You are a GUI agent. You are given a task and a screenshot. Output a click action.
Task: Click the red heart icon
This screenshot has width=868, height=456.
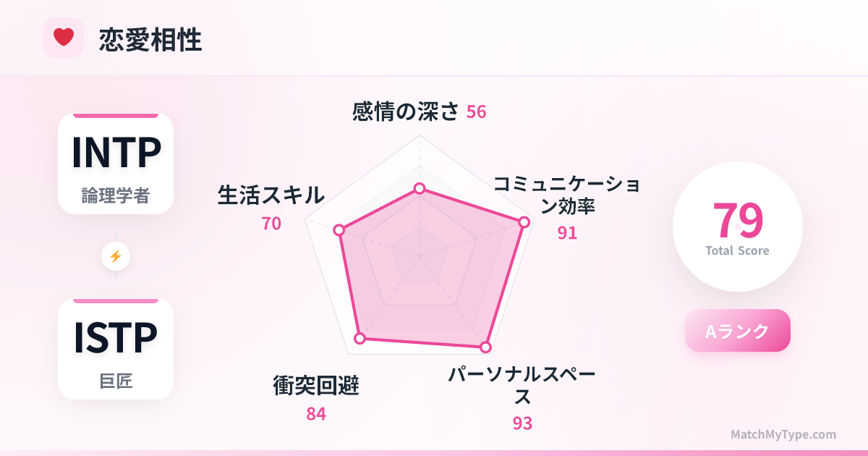(x=64, y=38)
